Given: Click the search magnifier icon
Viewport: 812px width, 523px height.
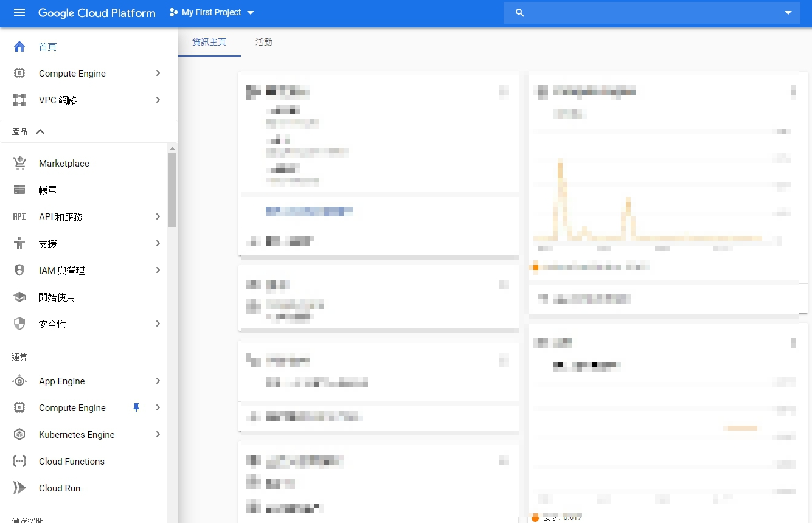Looking at the screenshot, I should pyautogui.click(x=519, y=12).
